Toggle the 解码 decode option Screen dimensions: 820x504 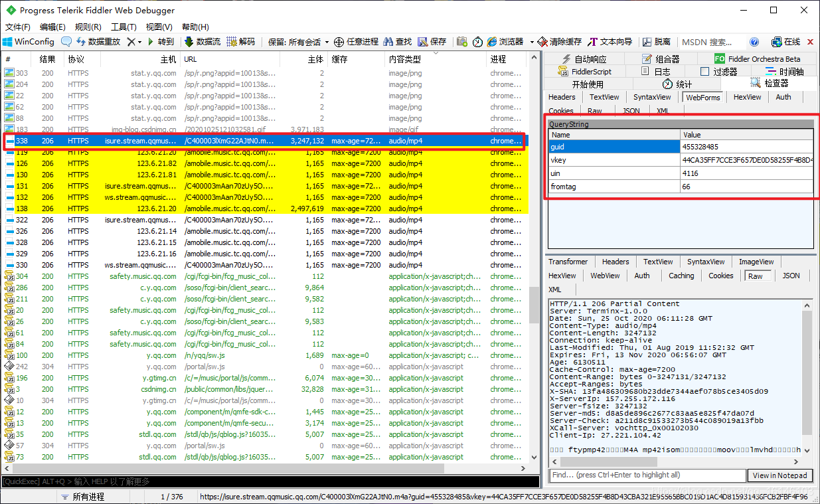click(x=240, y=41)
